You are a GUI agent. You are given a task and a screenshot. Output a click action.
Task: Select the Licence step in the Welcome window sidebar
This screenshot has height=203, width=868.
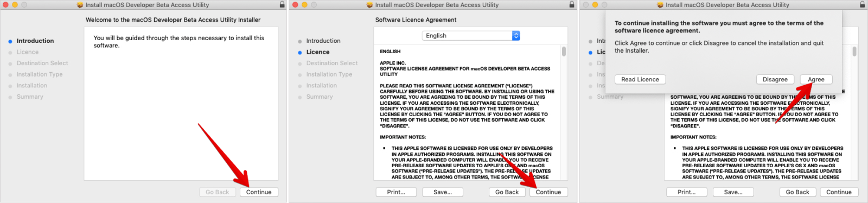point(28,52)
